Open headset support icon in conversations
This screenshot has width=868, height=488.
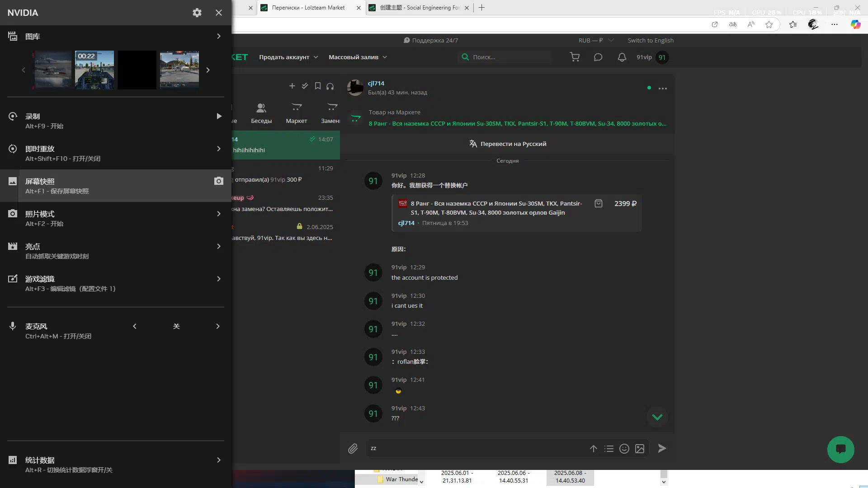click(330, 86)
